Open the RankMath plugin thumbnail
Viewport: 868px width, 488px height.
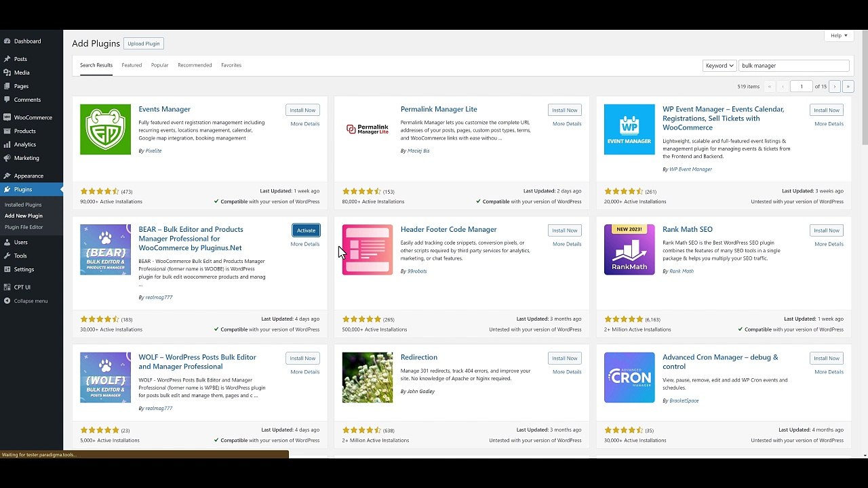629,249
